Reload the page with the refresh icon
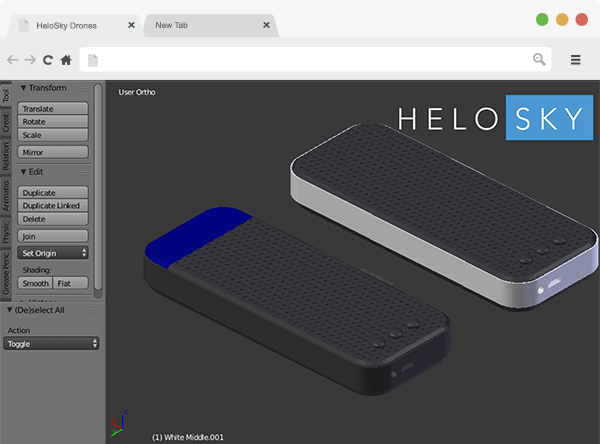 tap(47, 60)
